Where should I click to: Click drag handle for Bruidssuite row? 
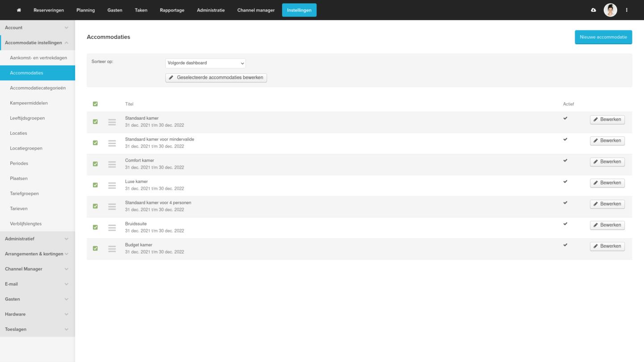point(112,228)
